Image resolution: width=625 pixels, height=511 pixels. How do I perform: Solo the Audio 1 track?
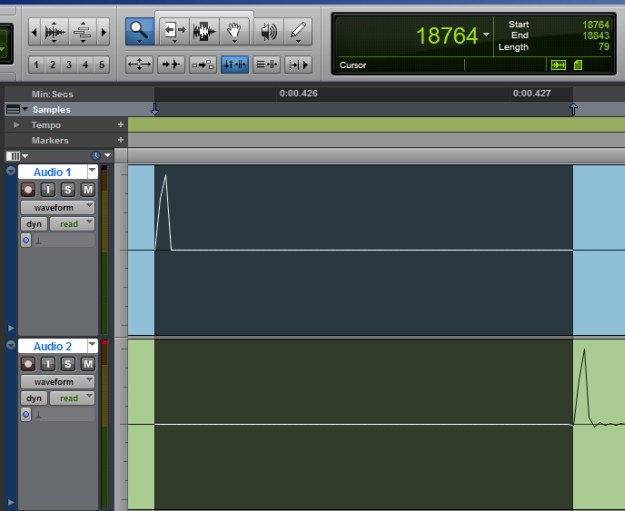(68, 190)
